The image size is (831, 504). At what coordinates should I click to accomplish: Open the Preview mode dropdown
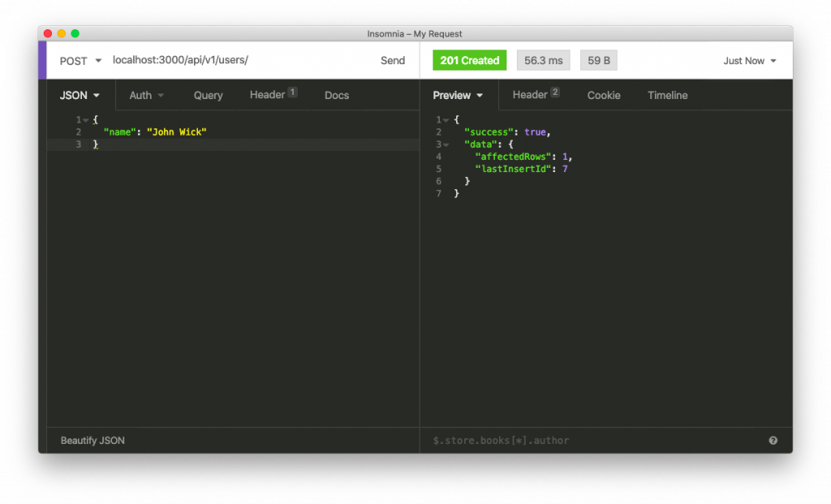(457, 95)
